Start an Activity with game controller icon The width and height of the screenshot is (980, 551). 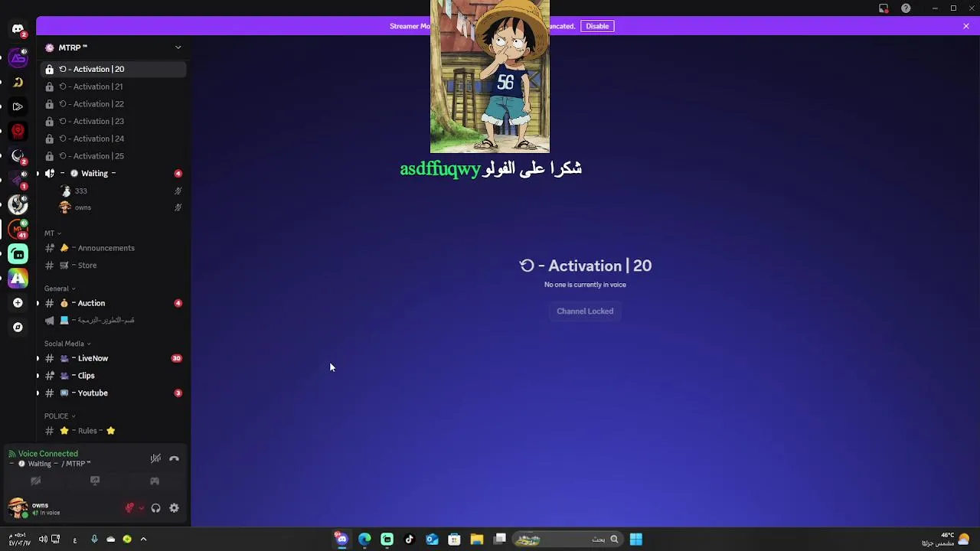155,481
